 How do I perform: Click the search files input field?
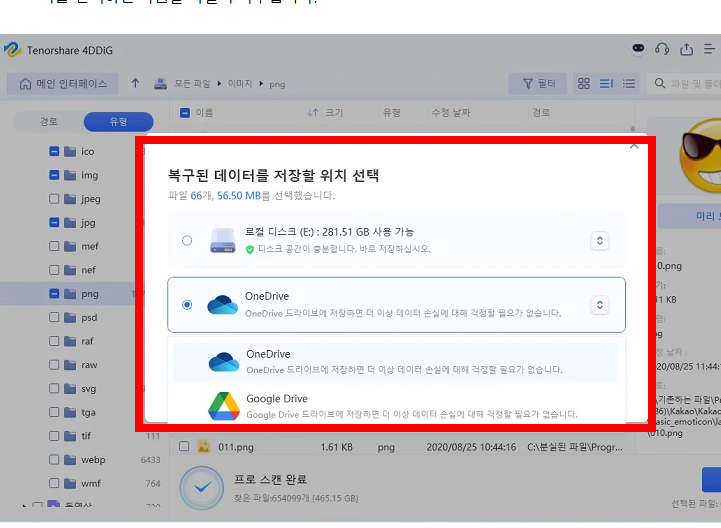click(x=684, y=83)
